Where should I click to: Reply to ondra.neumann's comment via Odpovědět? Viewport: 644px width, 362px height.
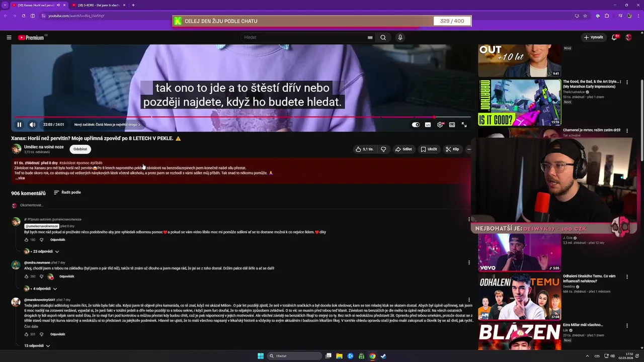pos(66,277)
